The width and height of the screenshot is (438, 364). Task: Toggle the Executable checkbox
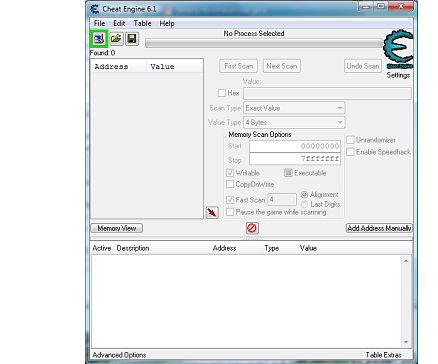point(288,173)
